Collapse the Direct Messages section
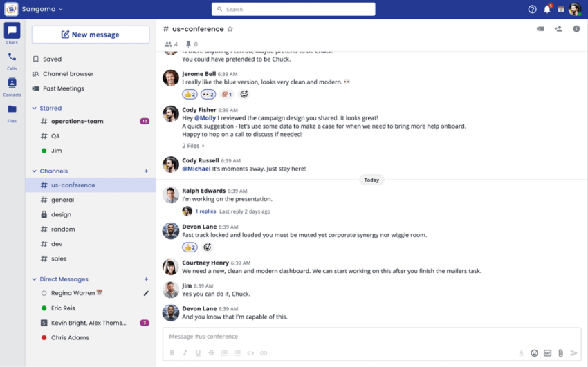The height and width of the screenshot is (367, 588). (x=35, y=279)
